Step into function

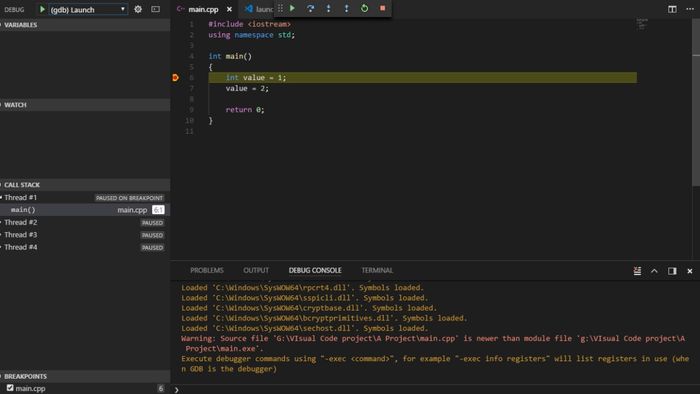[329, 8]
